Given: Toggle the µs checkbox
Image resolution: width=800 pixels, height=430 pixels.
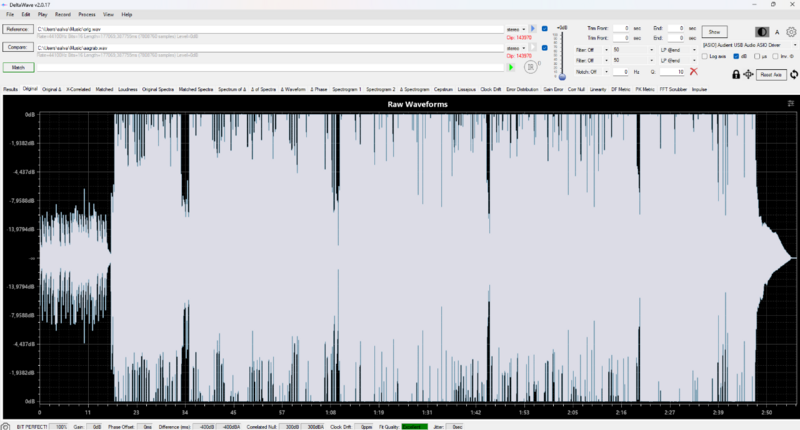Looking at the screenshot, I should (755, 57).
